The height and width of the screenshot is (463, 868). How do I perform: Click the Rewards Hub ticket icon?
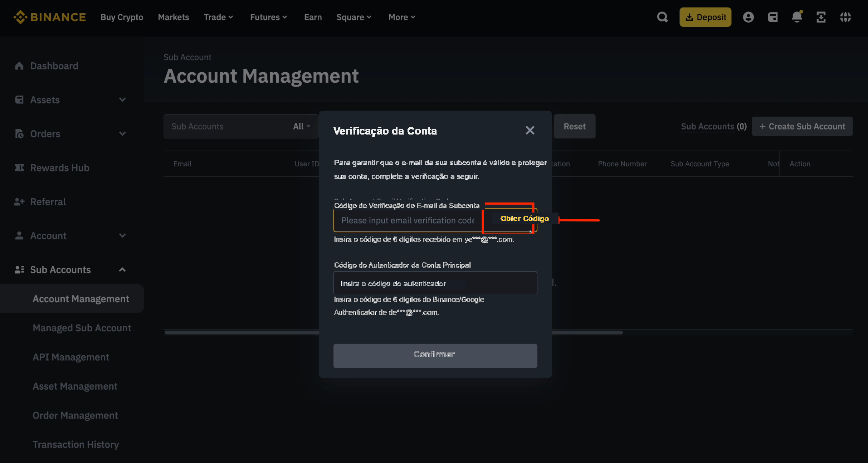(x=19, y=168)
